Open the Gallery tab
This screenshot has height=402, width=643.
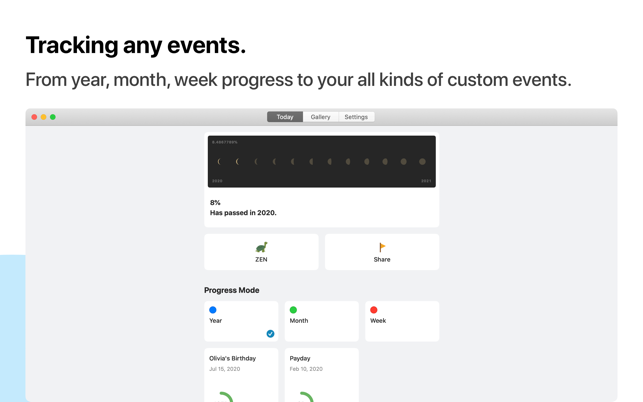(320, 117)
